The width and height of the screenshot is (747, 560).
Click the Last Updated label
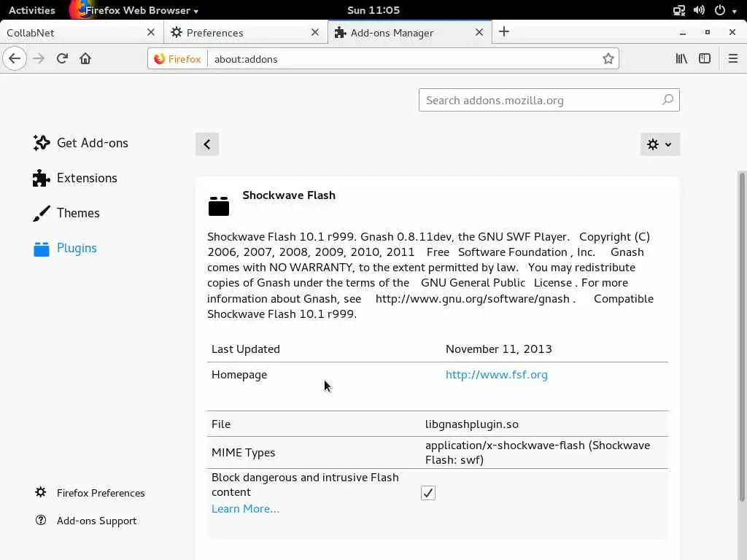(x=245, y=349)
